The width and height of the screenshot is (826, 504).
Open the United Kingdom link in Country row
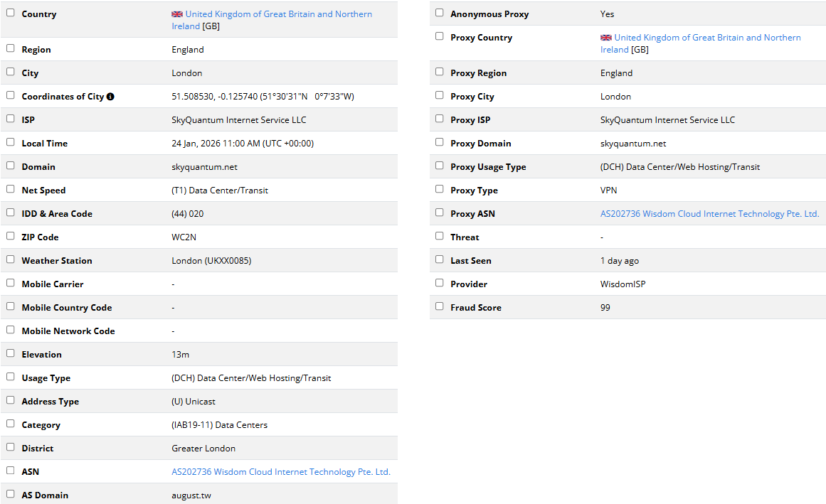(278, 14)
